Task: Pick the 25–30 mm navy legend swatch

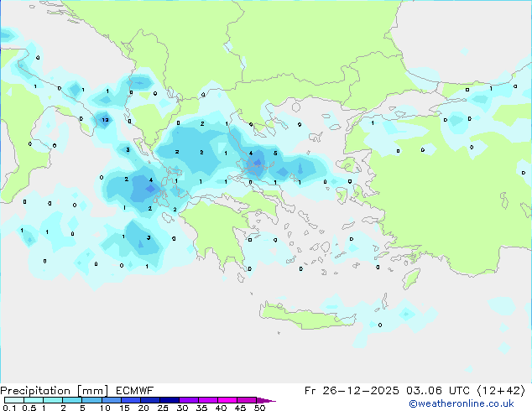Action: (x=170, y=400)
